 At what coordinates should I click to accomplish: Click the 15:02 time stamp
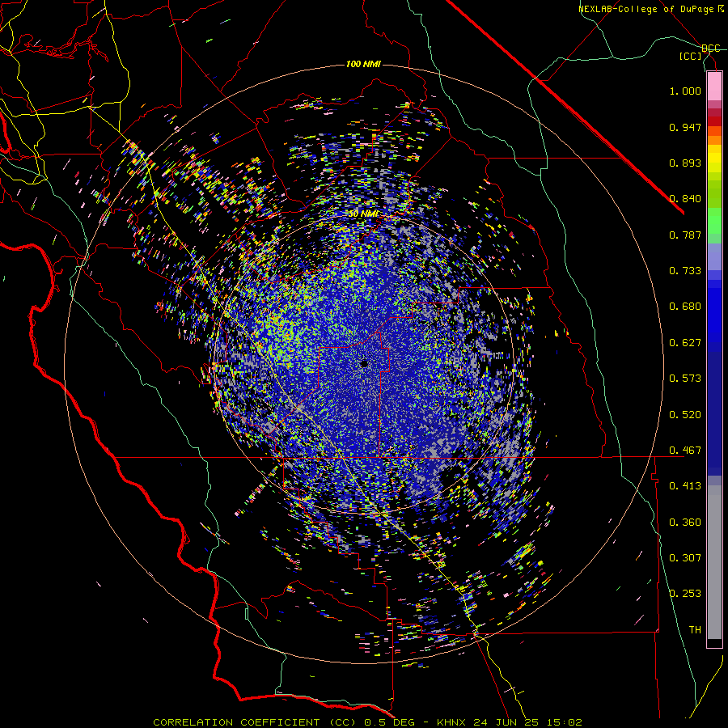565,722
